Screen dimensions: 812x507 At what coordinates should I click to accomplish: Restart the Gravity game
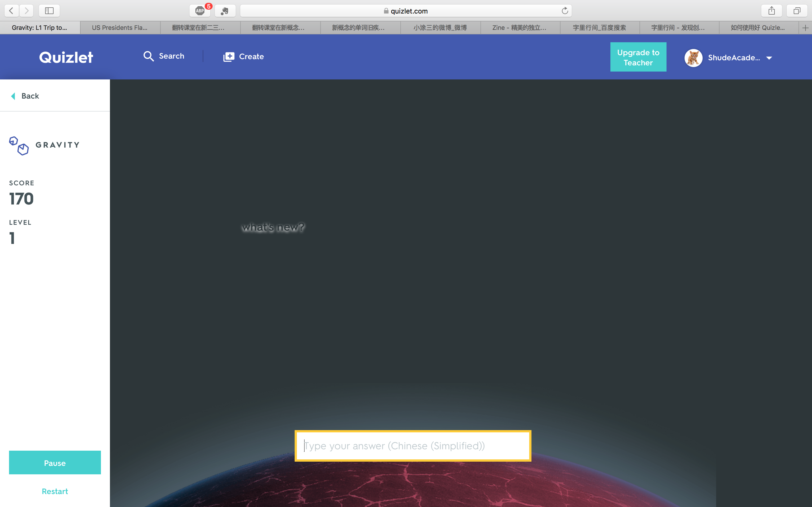[55, 491]
